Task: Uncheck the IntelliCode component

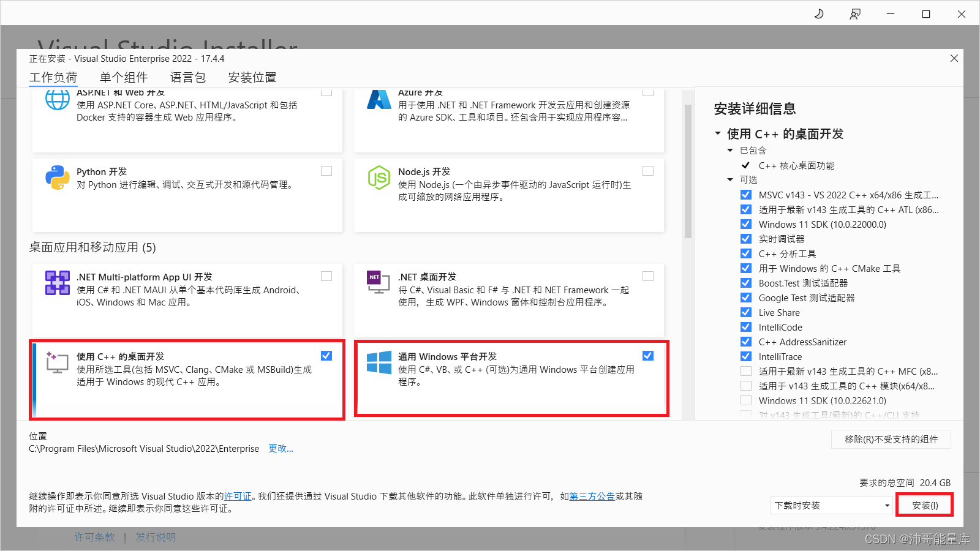Action: (x=746, y=327)
